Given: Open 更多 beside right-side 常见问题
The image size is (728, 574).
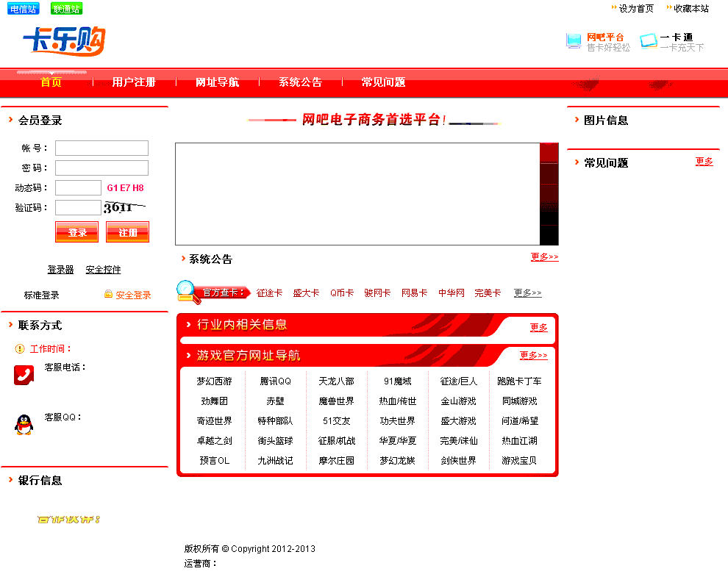Looking at the screenshot, I should [704, 162].
